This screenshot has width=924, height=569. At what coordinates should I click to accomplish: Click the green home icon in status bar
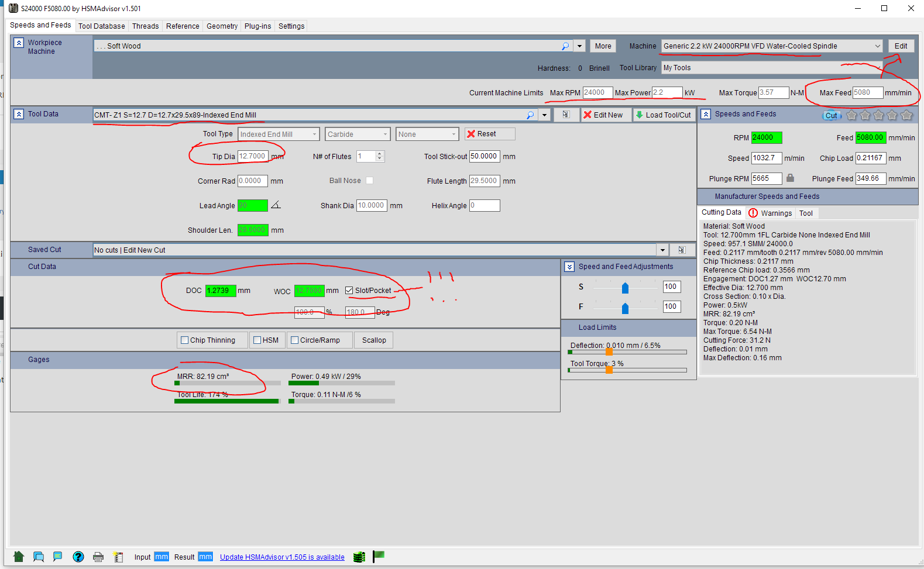coord(19,557)
